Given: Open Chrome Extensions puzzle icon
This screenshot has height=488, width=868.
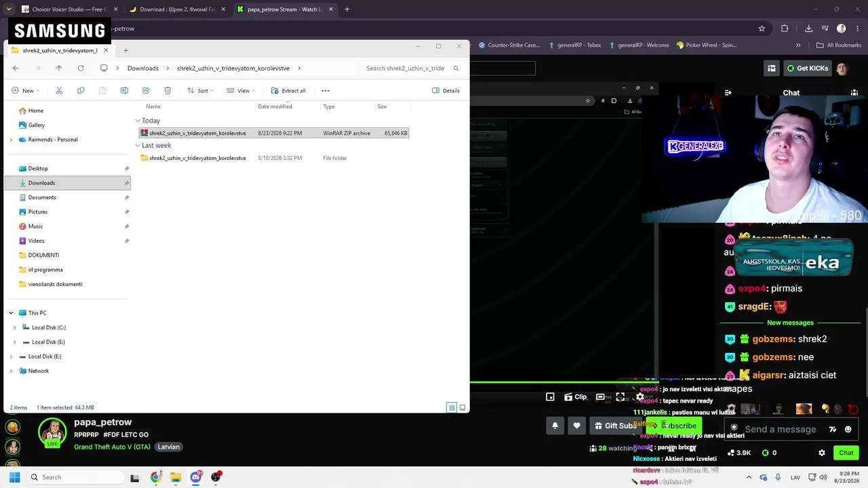Looking at the screenshot, I should point(785,28).
